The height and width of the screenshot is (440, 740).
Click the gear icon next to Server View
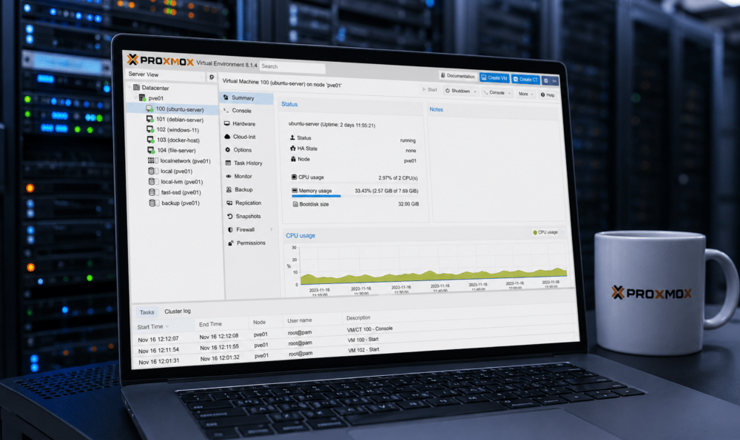(x=211, y=77)
